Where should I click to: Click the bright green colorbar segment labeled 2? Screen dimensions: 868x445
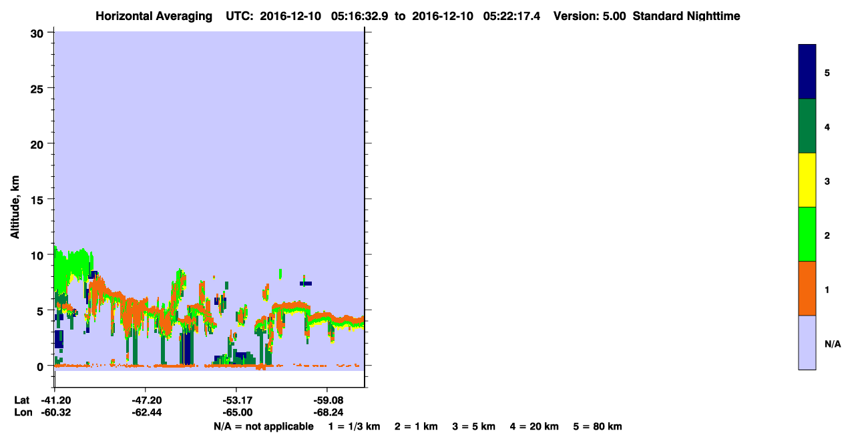(x=807, y=234)
